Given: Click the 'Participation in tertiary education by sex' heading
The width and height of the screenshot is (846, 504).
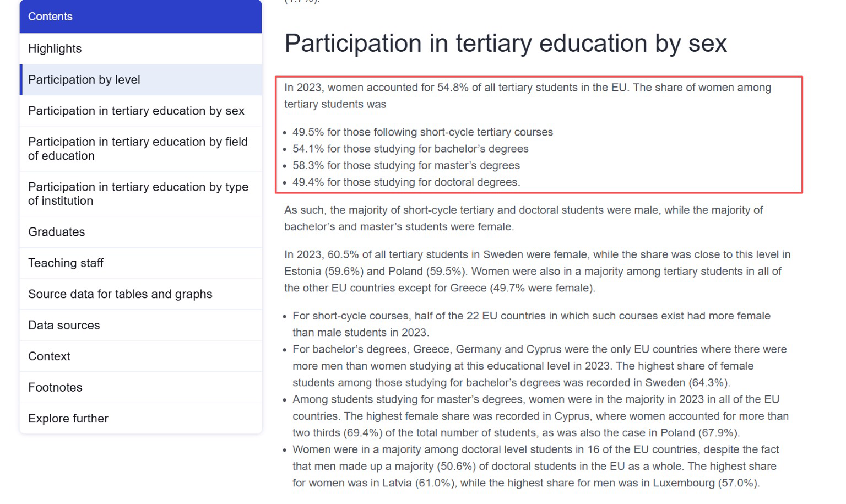Looking at the screenshot, I should coord(505,44).
